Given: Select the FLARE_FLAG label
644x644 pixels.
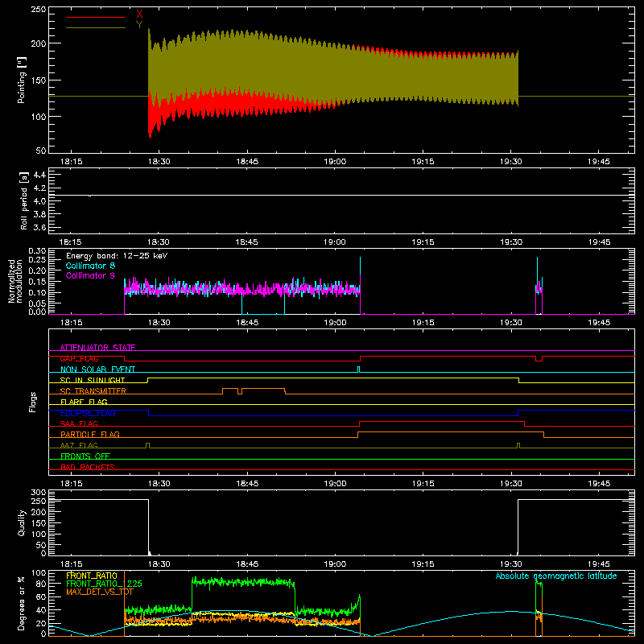Looking at the screenshot, I should coord(84,402).
